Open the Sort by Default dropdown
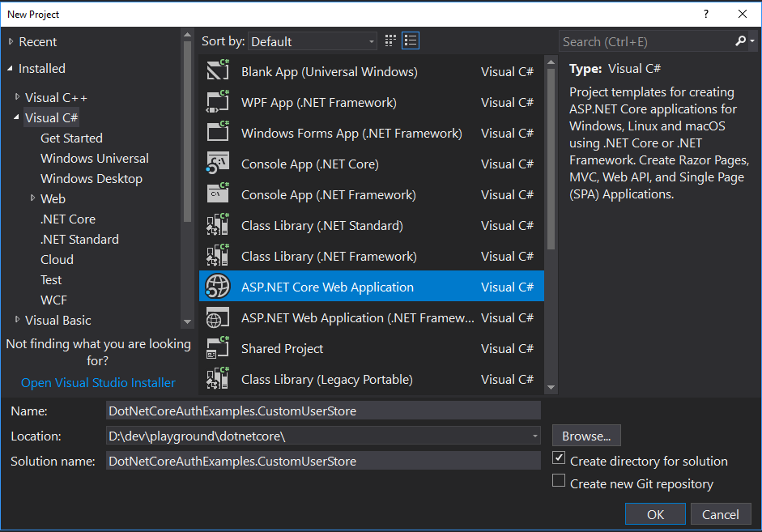The width and height of the screenshot is (762, 532). 313,41
